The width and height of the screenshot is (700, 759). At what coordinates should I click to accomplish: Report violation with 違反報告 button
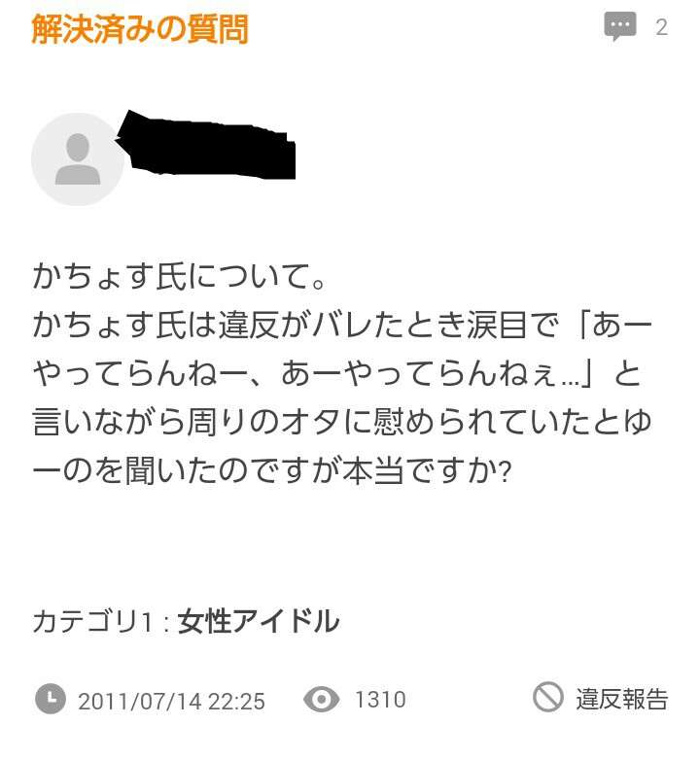click(x=621, y=699)
